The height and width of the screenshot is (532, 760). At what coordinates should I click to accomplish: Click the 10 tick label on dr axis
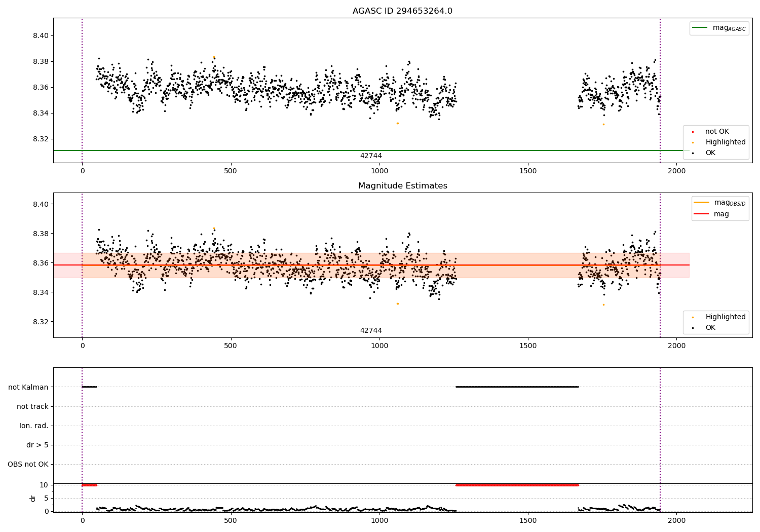coord(44,485)
